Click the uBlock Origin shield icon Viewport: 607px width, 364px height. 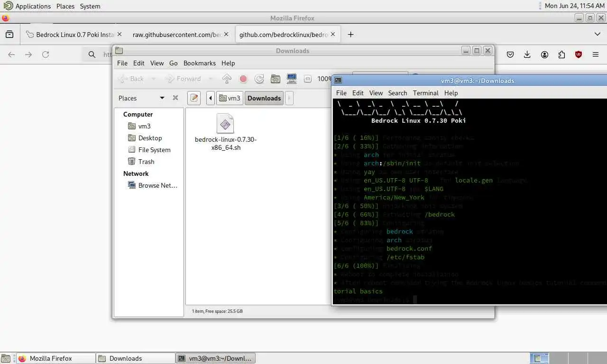click(579, 55)
